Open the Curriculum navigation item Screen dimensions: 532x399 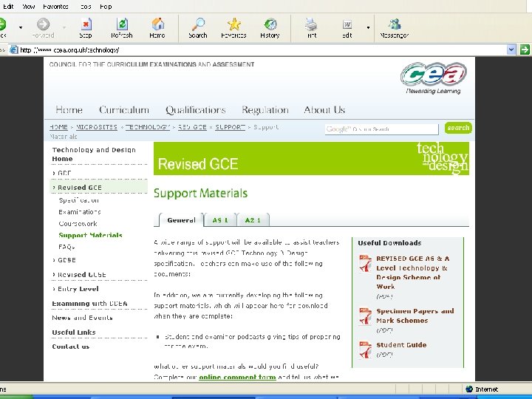(x=124, y=109)
